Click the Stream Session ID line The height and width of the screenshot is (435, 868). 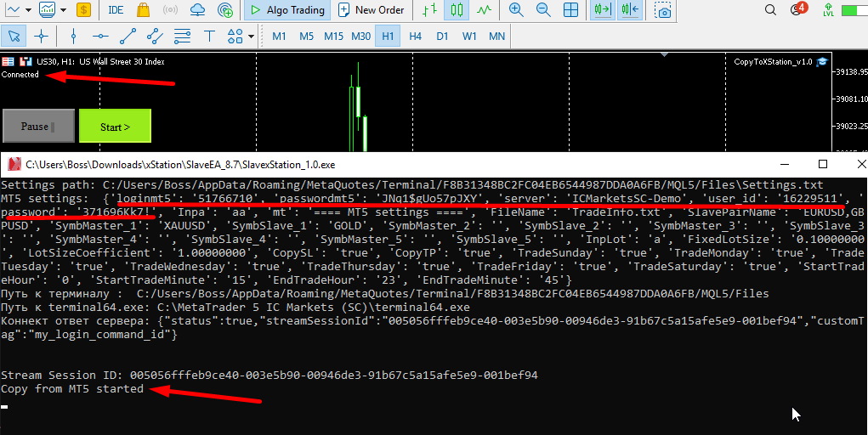click(269, 376)
